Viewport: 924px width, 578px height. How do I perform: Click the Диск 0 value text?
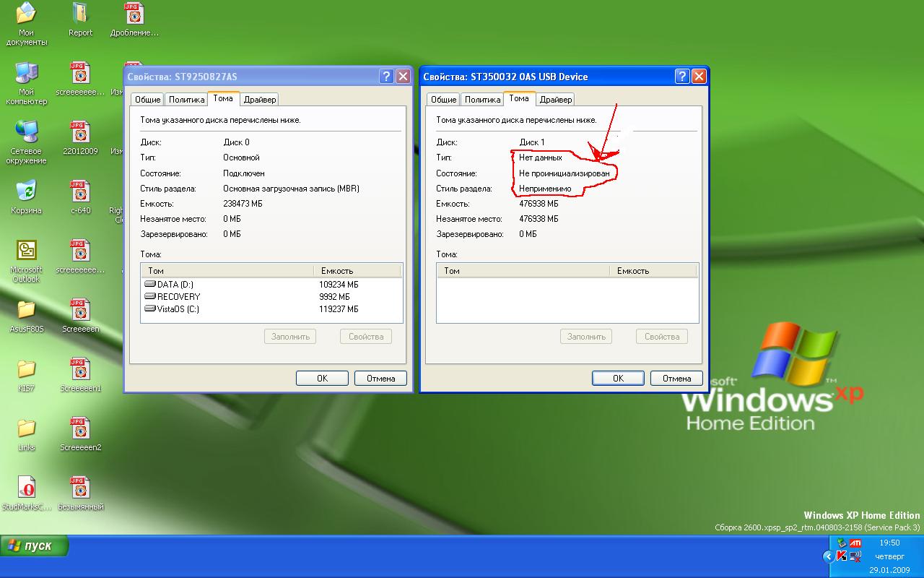(236, 142)
